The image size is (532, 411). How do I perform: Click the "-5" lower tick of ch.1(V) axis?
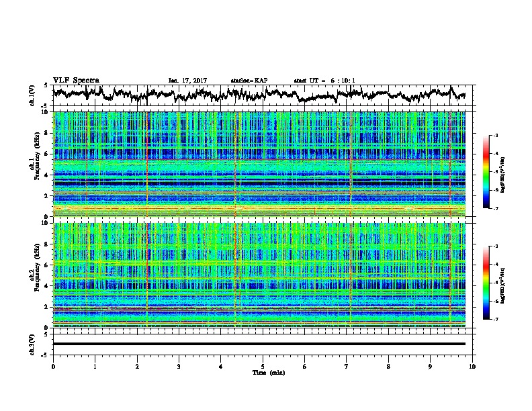click(45, 106)
